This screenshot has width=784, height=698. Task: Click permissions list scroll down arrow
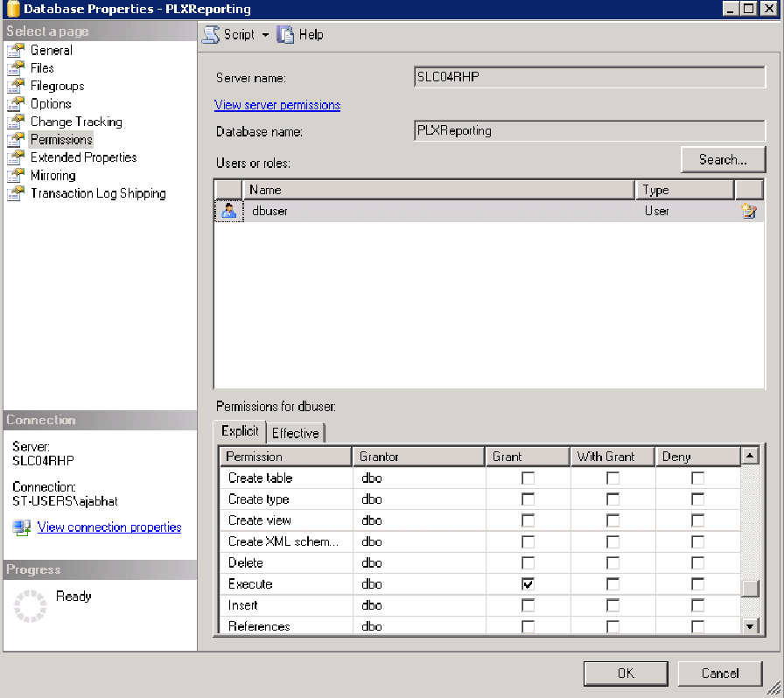pos(750,626)
